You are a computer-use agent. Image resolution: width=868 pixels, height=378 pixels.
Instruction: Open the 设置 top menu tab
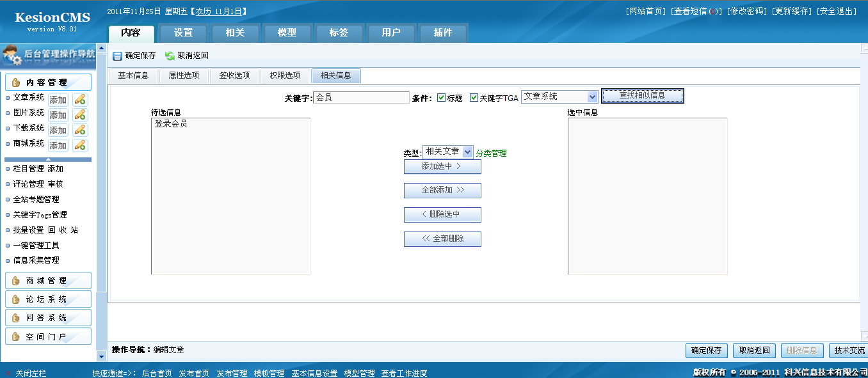(x=183, y=33)
